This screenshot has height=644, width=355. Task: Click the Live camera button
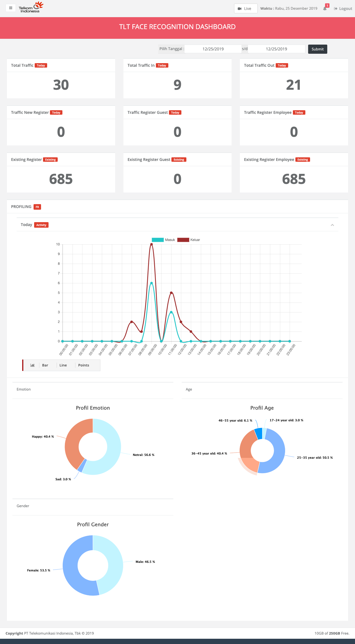[245, 9]
